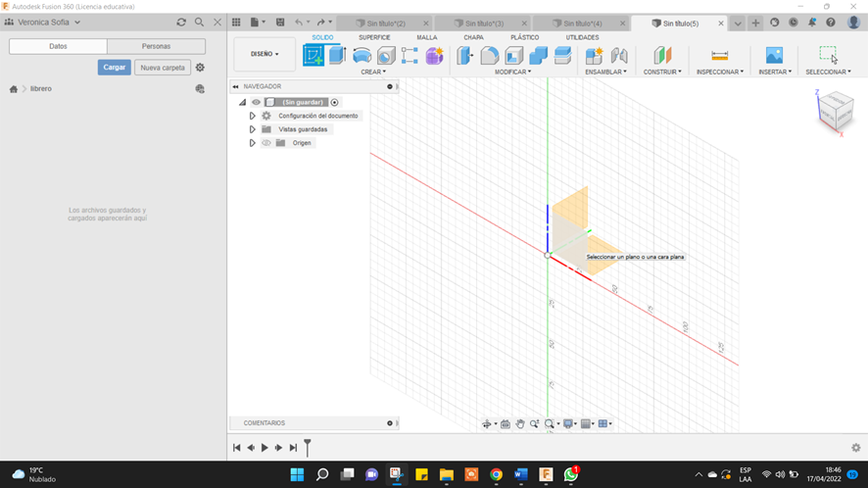Open Google Chrome from taskbar
This screenshot has width=868, height=488.
496,474
